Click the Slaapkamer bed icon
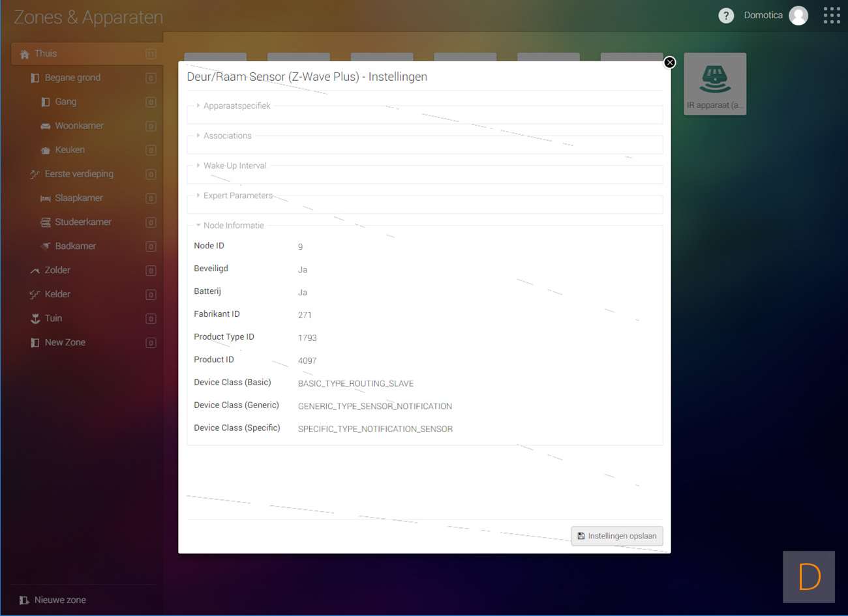This screenshot has height=616, width=848. coord(45,199)
